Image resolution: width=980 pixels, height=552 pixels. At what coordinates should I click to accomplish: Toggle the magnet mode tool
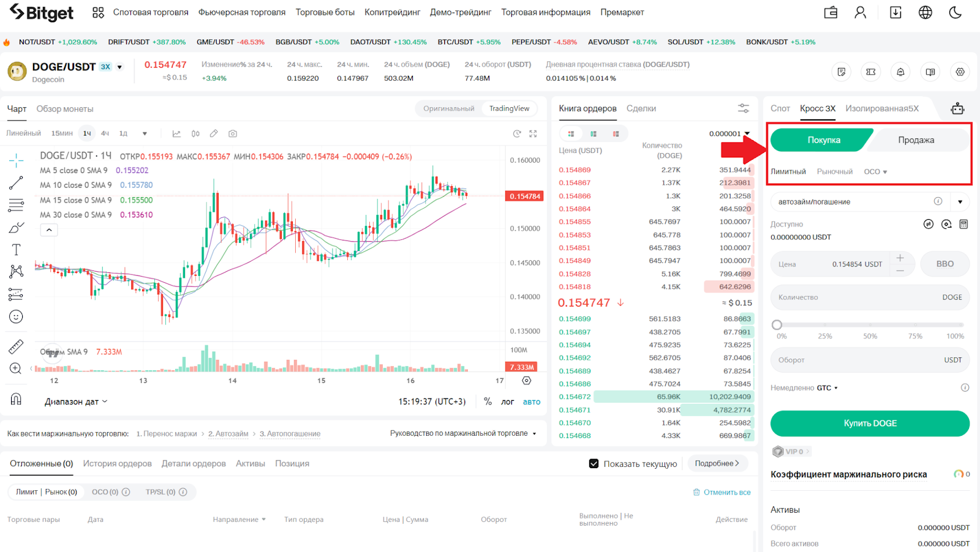pyautogui.click(x=17, y=399)
